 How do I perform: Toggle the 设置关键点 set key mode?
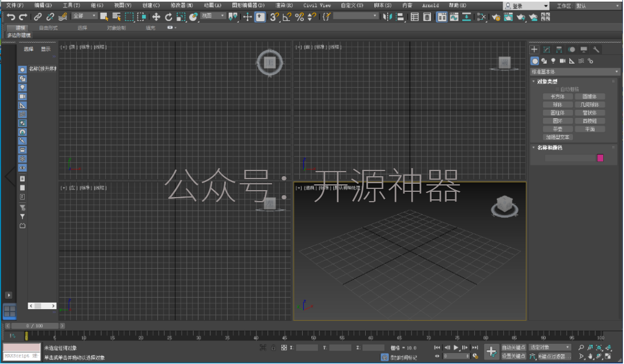(514, 356)
